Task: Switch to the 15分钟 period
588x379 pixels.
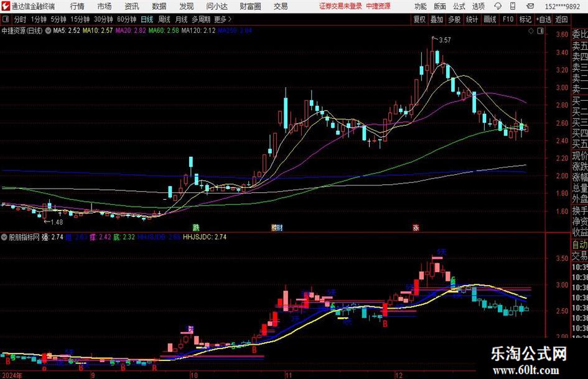Action: (x=80, y=19)
